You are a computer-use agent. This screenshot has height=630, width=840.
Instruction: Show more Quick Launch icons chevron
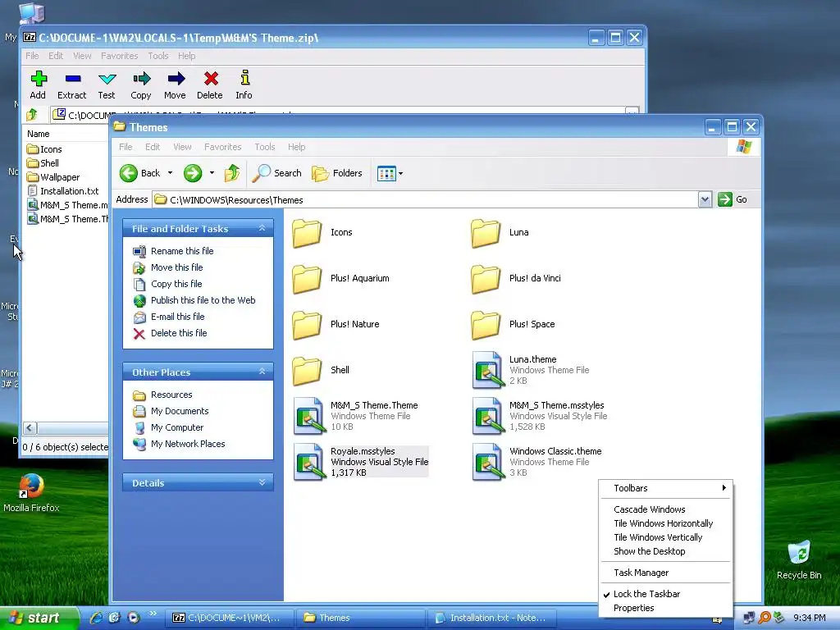(153, 614)
